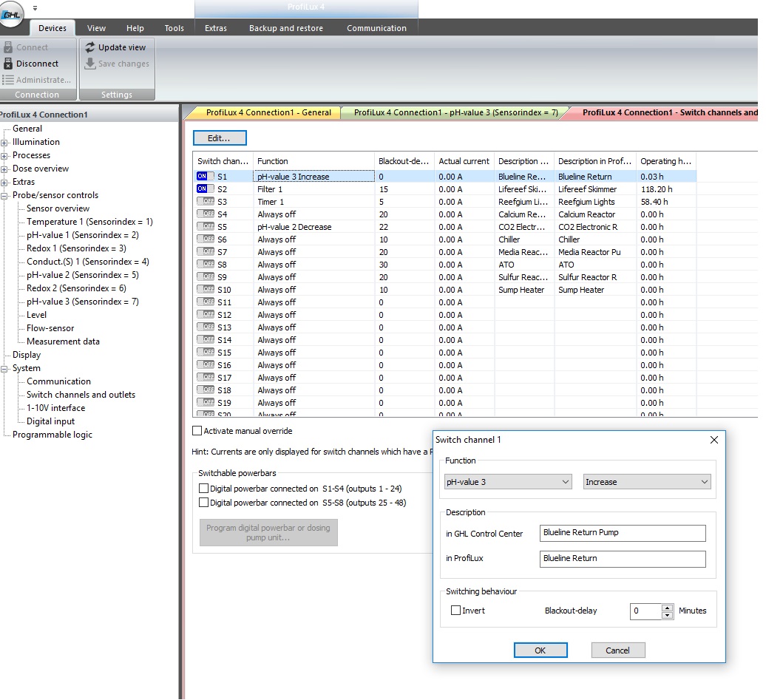This screenshot has width=766, height=700.
Task: Click the Blackout-delay minutes value field
Action: 645,611
